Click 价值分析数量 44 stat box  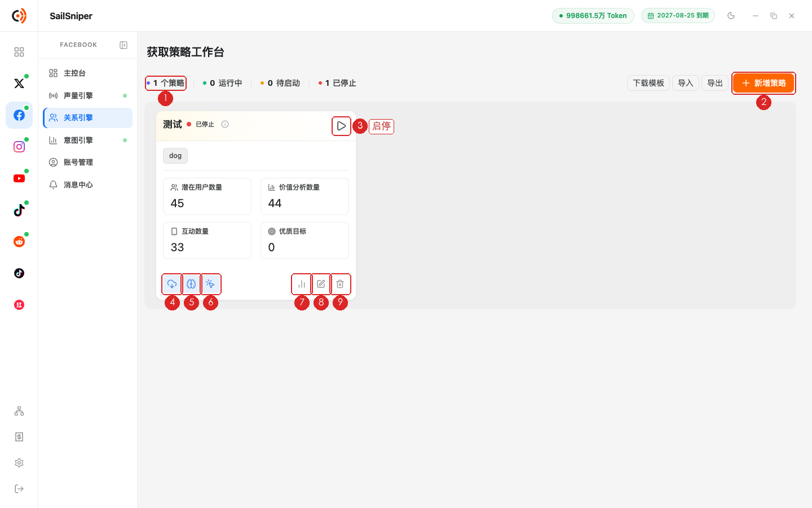click(x=304, y=196)
